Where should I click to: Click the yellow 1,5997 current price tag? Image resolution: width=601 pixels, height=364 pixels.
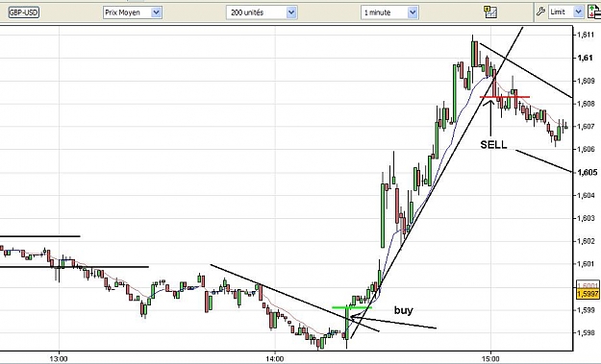click(588, 294)
